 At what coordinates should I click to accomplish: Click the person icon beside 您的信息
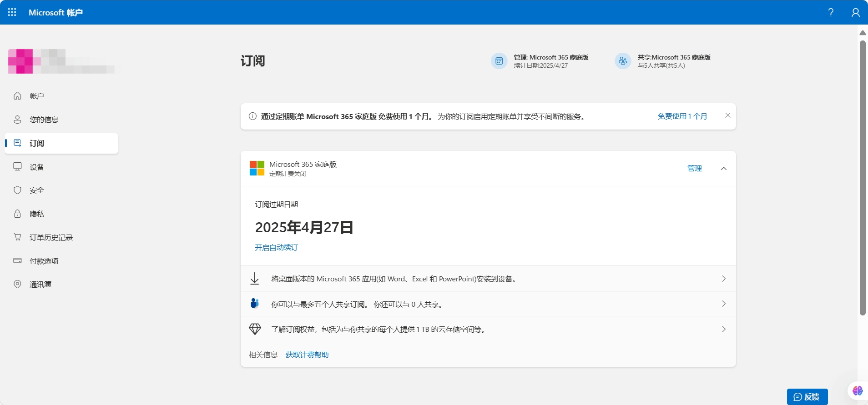pyautogui.click(x=17, y=120)
